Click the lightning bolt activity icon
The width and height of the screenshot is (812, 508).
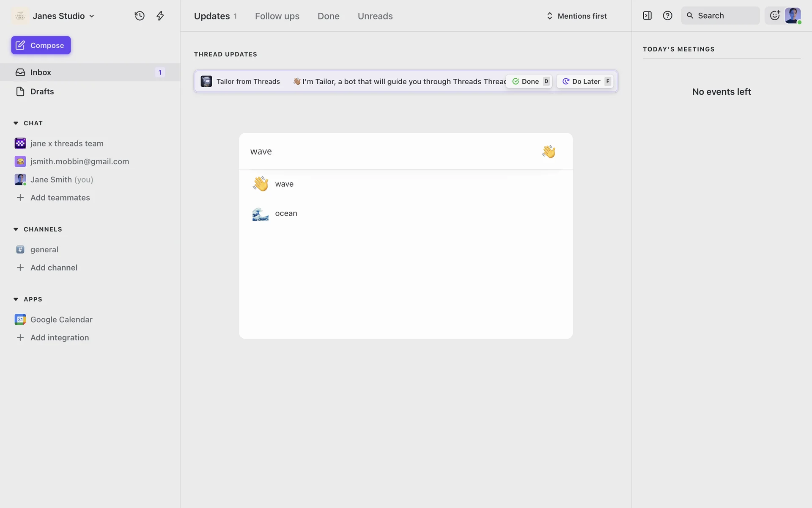[x=160, y=16]
